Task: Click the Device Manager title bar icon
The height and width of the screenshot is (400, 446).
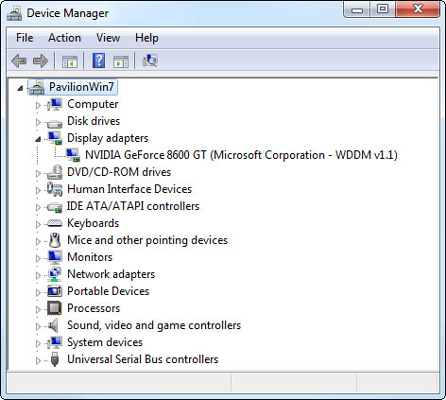Action: tap(14, 14)
